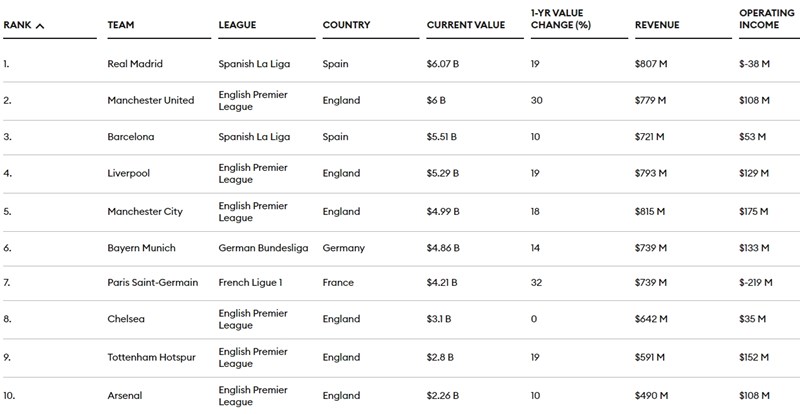Sort by the REVENUE column header
This screenshot has width=800, height=414.
pos(658,25)
